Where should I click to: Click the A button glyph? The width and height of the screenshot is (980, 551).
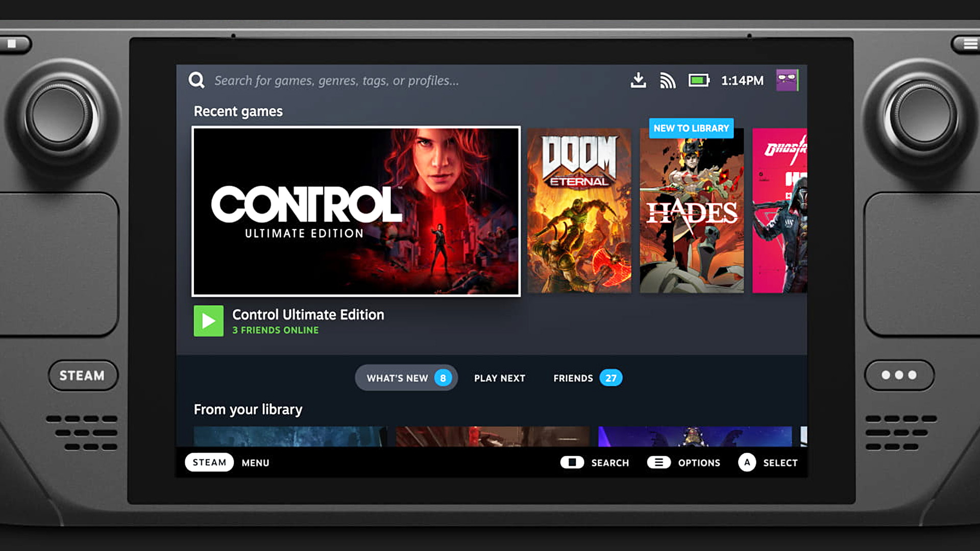point(747,462)
